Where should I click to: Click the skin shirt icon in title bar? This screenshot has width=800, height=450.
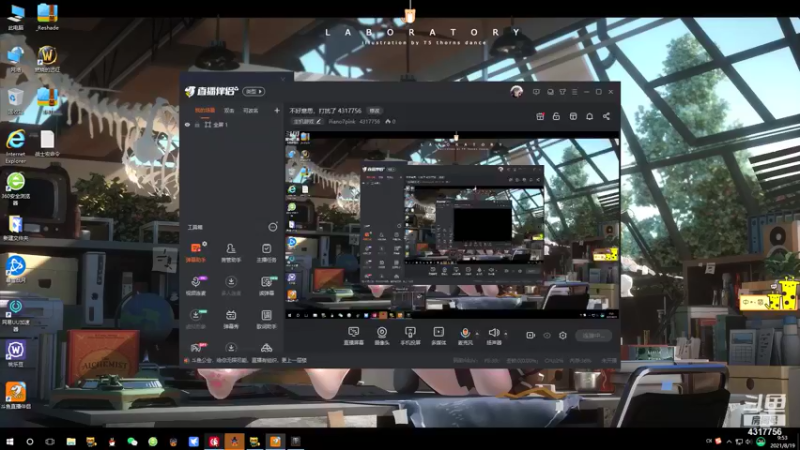(x=562, y=92)
